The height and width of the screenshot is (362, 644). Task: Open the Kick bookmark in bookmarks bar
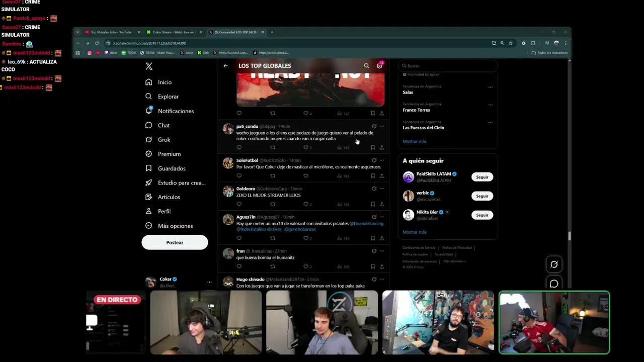[x=203, y=53]
